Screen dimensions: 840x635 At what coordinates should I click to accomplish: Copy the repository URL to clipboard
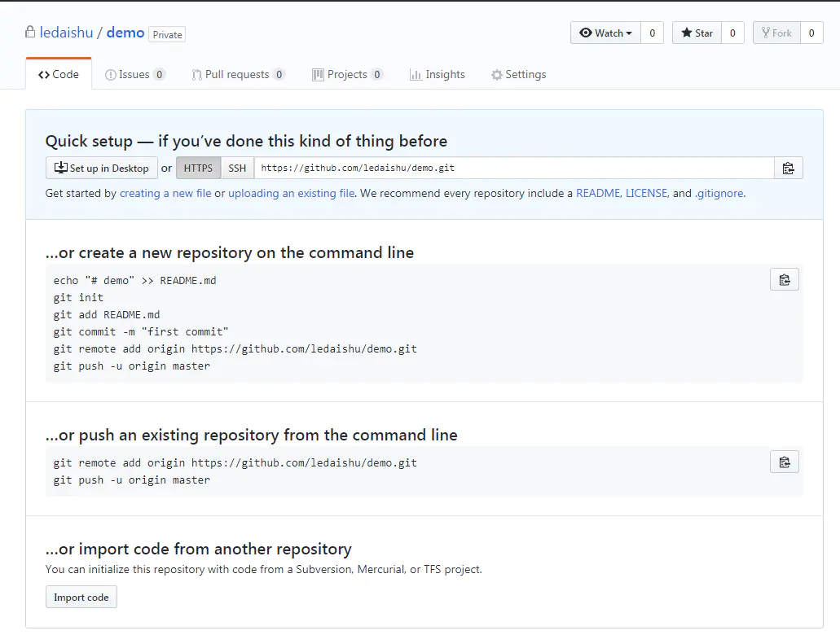[x=788, y=169]
